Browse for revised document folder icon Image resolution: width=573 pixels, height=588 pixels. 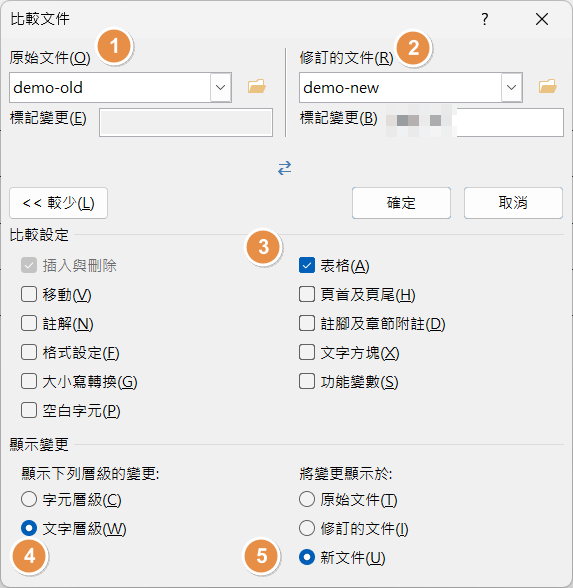coord(548,87)
